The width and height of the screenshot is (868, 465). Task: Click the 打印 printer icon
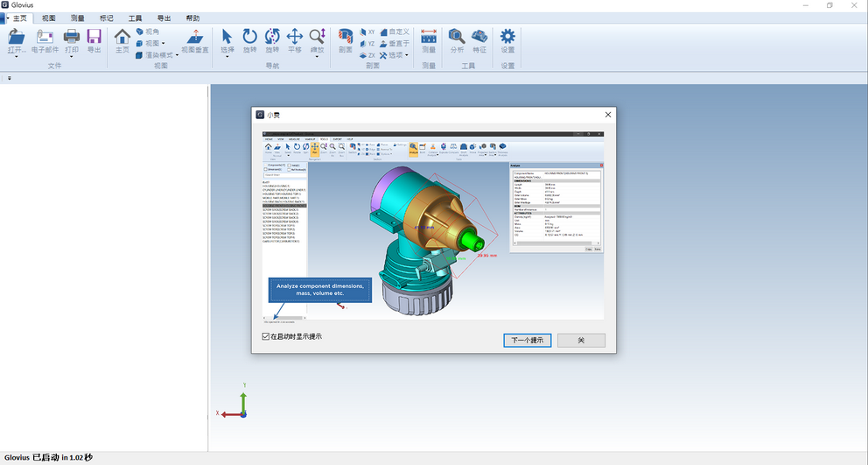pos(72,37)
